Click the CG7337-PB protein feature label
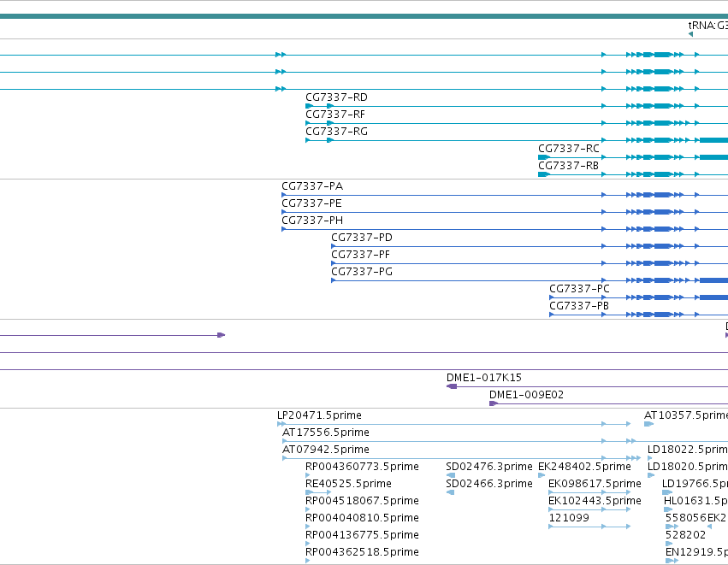The width and height of the screenshot is (728, 565). point(579,306)
